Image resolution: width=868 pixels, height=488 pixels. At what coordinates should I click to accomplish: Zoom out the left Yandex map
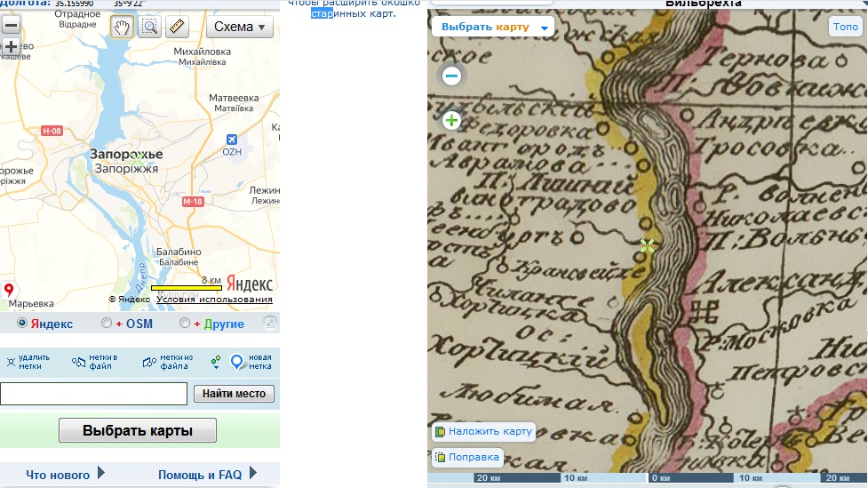(11, 25)
